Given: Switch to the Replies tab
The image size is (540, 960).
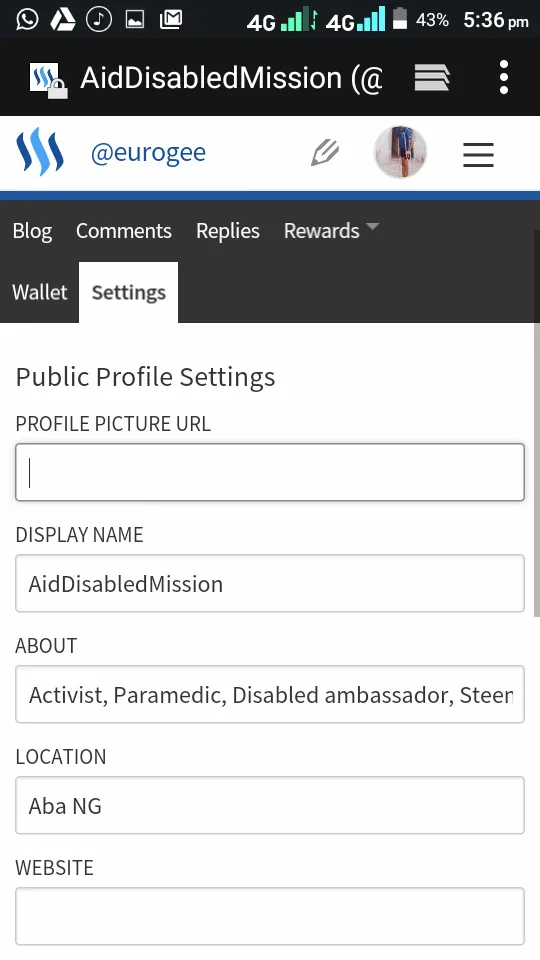Looking at the screenshot, I should (x=228, y=231).
